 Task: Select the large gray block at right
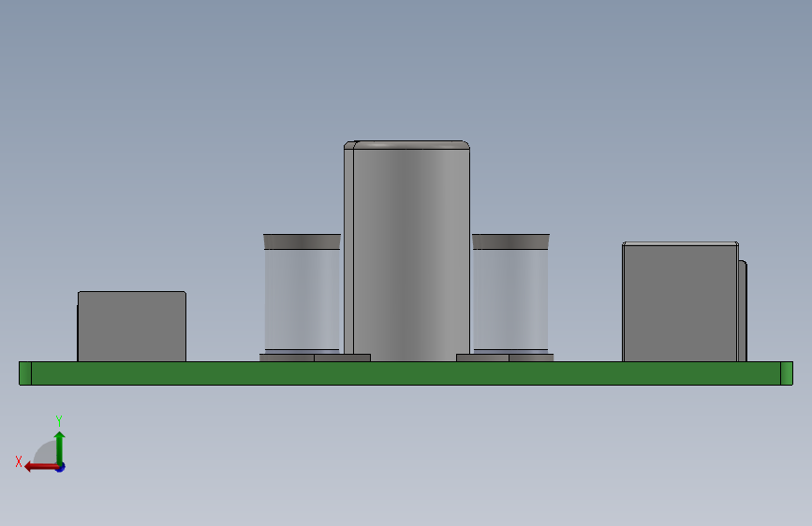pyautogui.click(x=681, y=302)
